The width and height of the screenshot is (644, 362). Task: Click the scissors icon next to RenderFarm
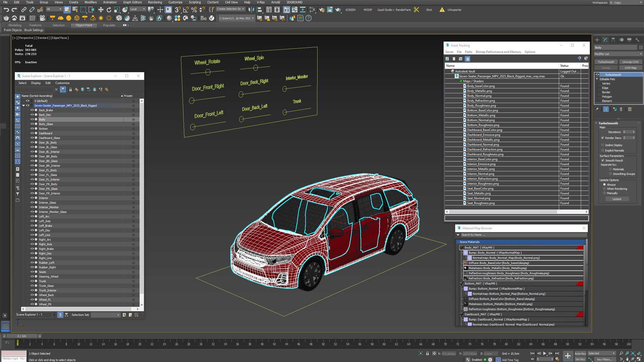pos(417,10)
